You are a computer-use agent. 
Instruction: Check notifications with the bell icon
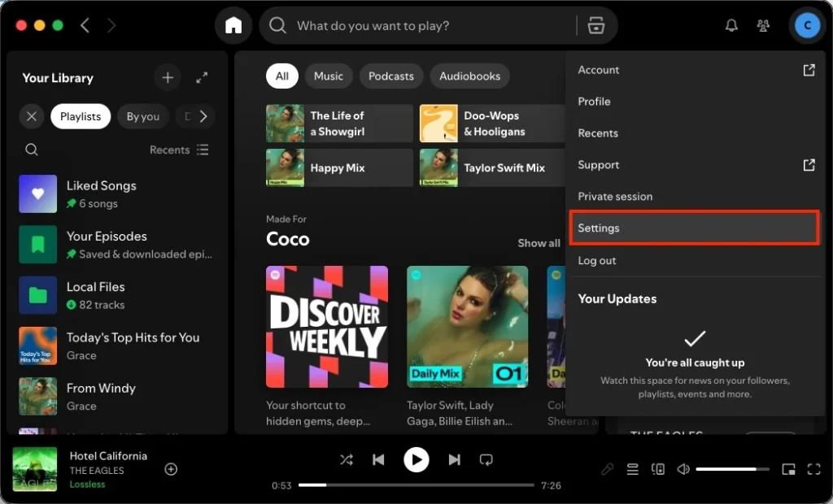(731, 25)
